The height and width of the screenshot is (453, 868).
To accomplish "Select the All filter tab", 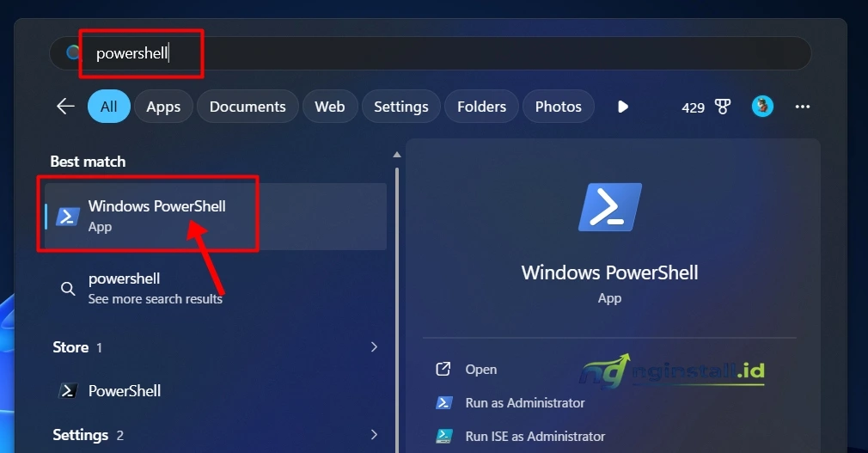I will click(x=109, y=107).
